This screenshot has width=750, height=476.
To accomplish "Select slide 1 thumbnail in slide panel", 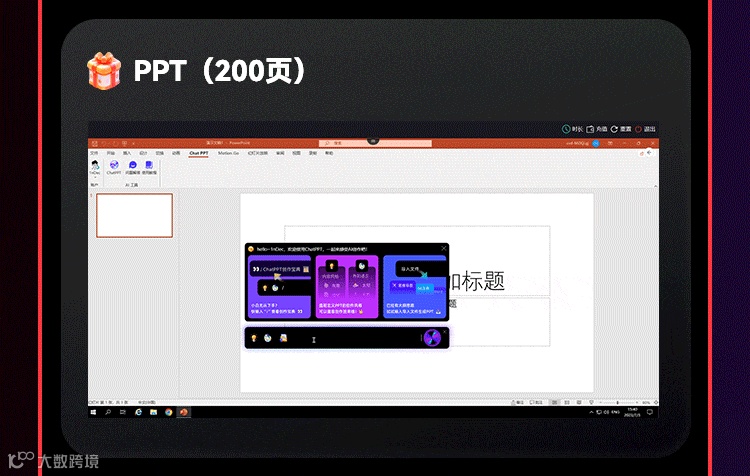I will (x=134, y=215).
